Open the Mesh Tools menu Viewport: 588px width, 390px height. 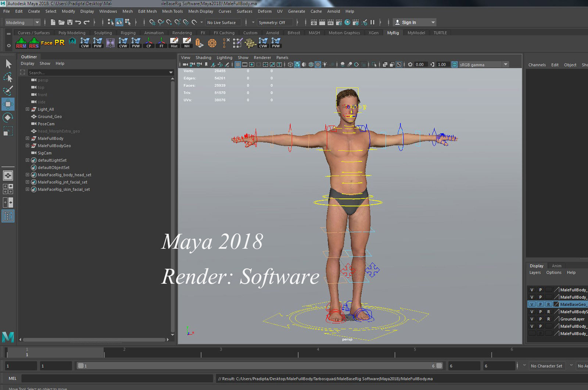(x=172, y=11)
